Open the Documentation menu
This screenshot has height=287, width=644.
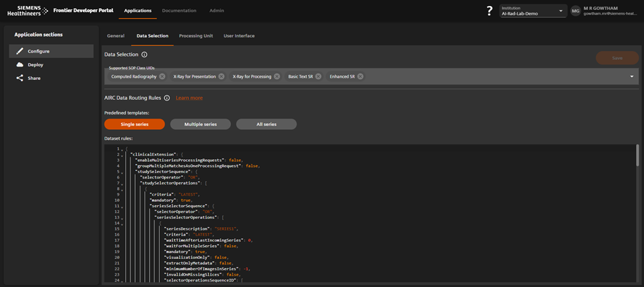(x=179, y=11)
